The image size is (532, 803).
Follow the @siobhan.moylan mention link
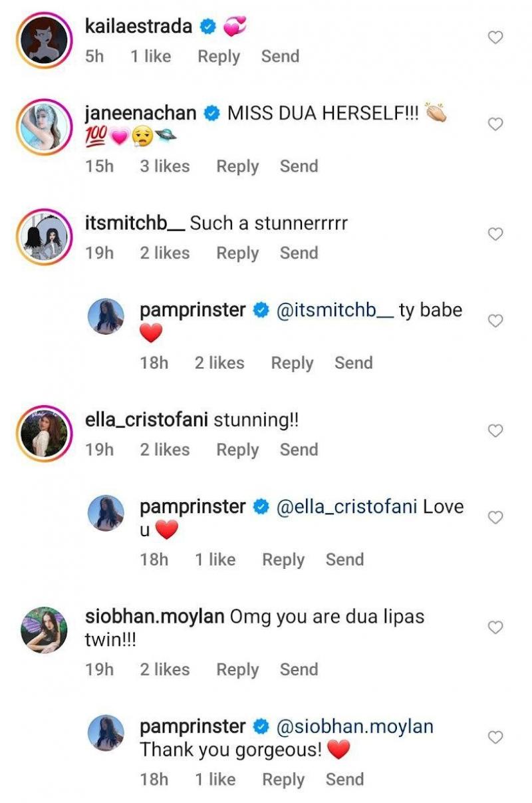pos(354,726)
